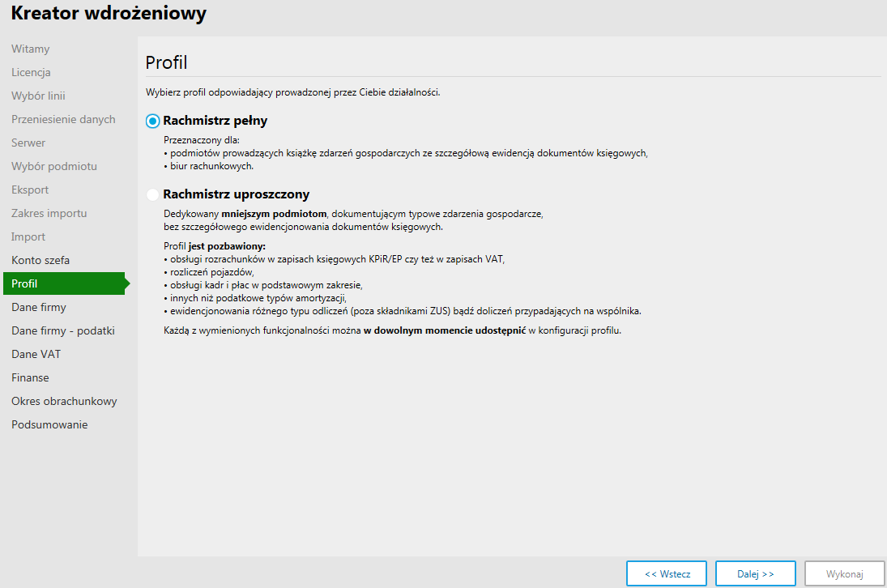The image size is (887, 588).
Task: Click the line 'podmiotów prowadzących książkę zdarzeń gospodarczych'
Action: click(409, 153)
